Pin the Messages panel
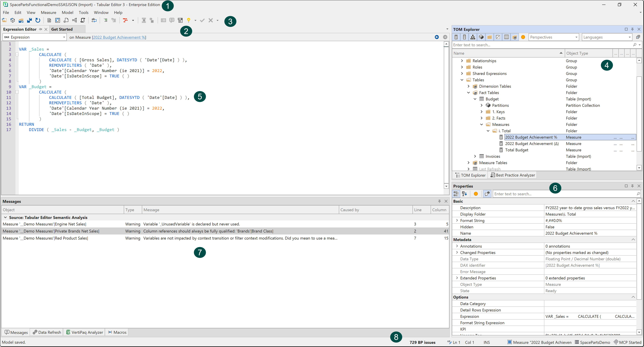The image size is (644, 347). tap(439, 201)
